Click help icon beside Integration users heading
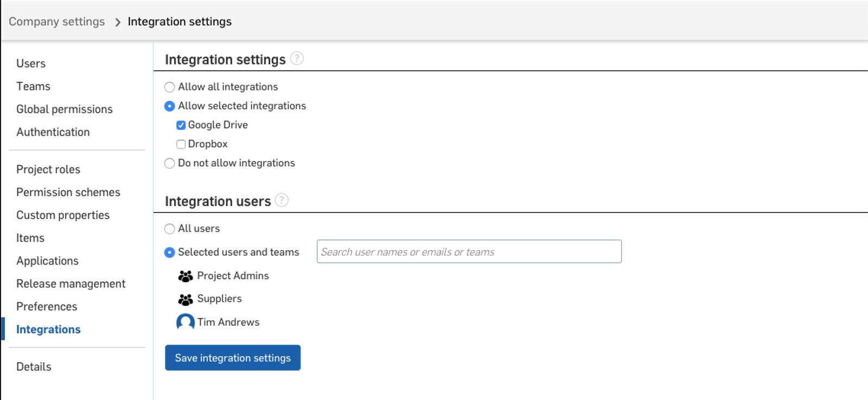This screenshot has width=868, height=400. point(282,201)
